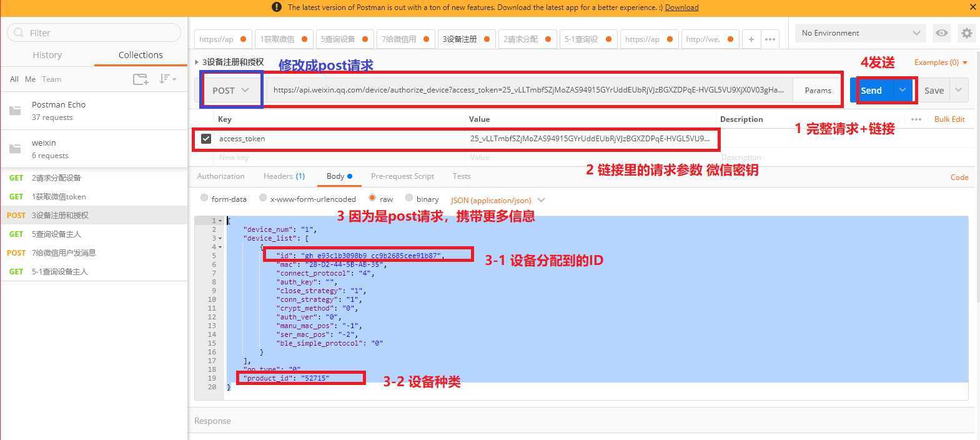The width and height of the screenshot is (980, 440).
Task: Switch to the 5查询设备 request tab
Action: point(345,39)
